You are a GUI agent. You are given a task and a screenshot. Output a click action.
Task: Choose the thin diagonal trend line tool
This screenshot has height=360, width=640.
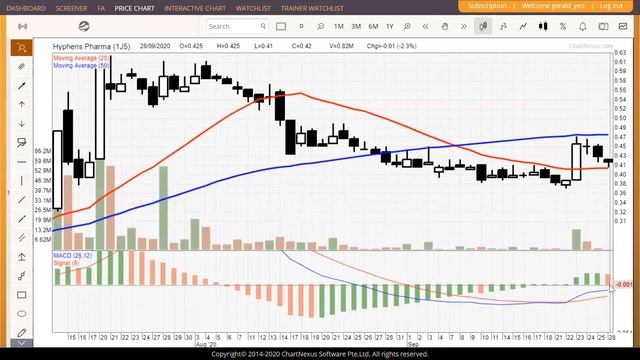[x=22, y=200]
